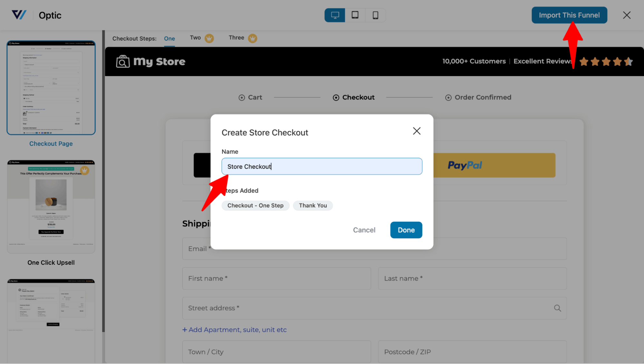This screenshot has height=364, width=644.
Task: Click Cancel in the dialog
Action: click(x=364, y=230)
